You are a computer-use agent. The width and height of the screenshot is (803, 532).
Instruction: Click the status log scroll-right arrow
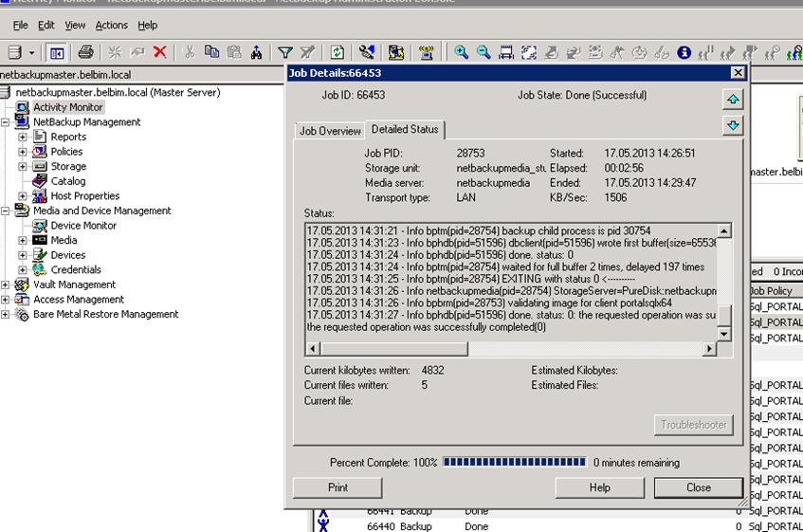pyautogui.click(x=709, y=349)
